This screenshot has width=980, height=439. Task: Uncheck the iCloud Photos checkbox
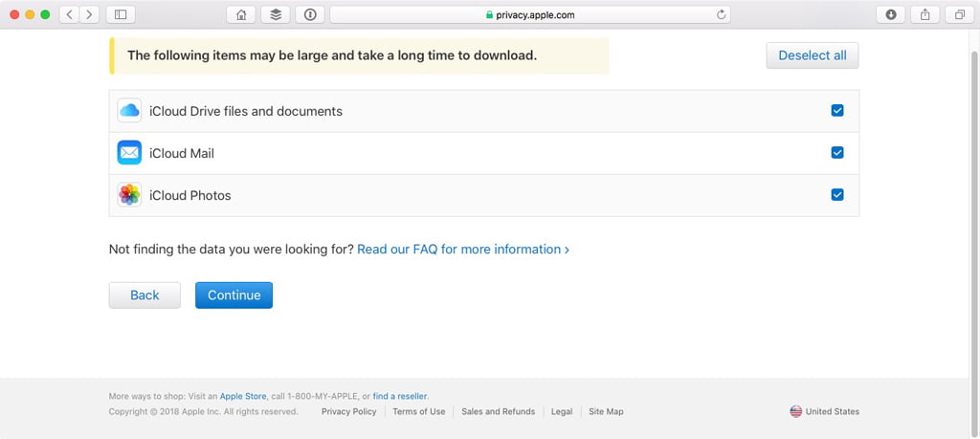(x=837, y=195)
